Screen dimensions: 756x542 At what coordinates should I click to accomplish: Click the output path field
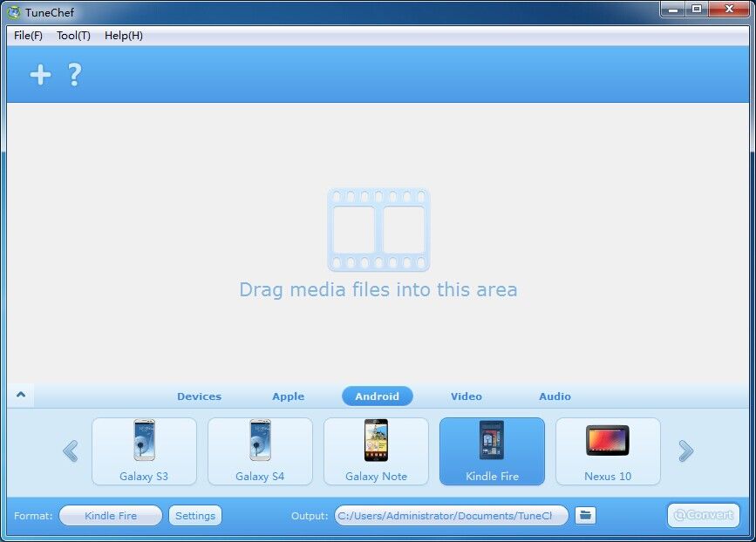point(452,516)
